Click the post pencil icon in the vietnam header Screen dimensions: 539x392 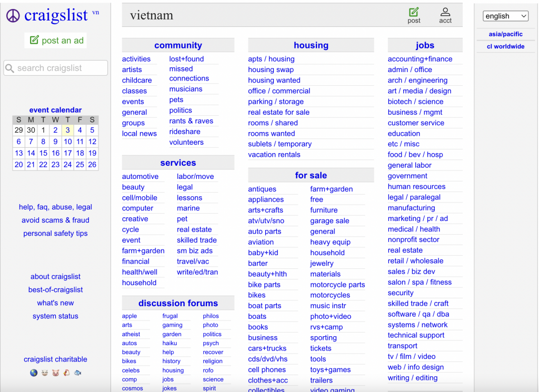click(x=414, y=12)
